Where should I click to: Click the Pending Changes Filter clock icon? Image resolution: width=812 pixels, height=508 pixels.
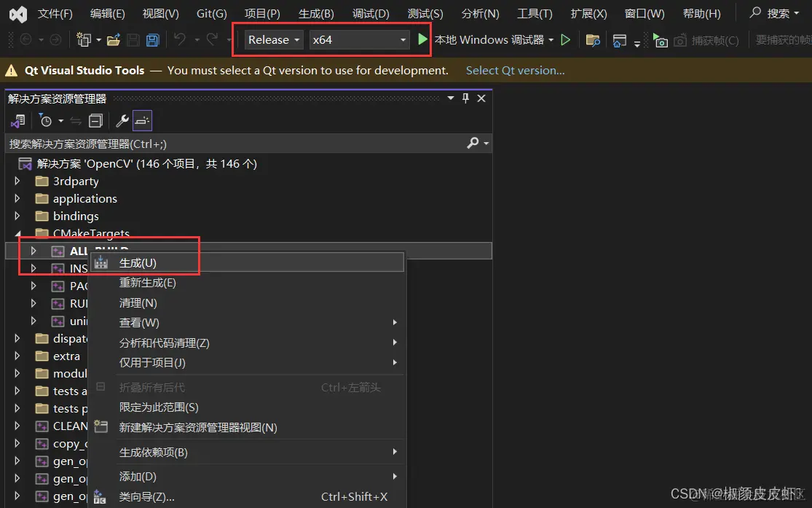[x=46, y=121]
